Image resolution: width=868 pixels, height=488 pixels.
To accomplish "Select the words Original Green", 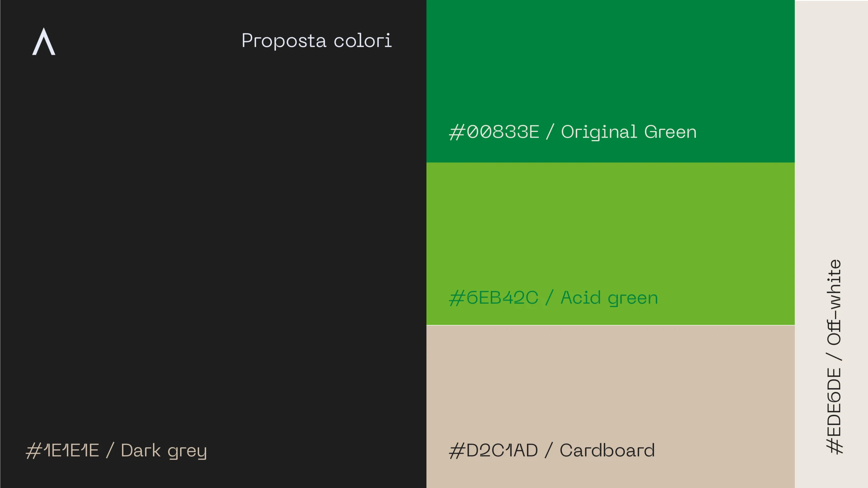I will pos(629,132).
